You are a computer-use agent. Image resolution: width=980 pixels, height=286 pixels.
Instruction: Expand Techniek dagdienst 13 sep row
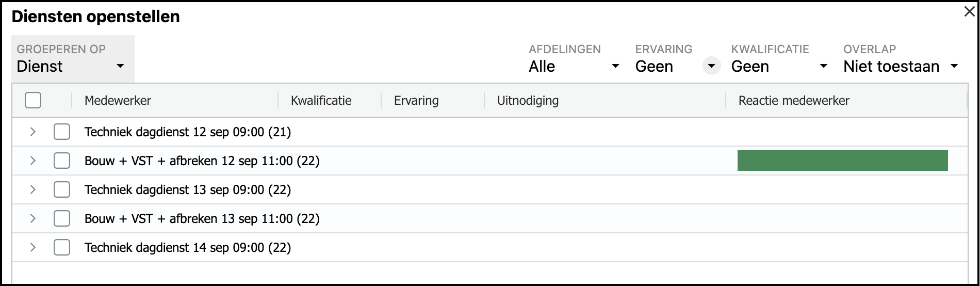[33, 189]
